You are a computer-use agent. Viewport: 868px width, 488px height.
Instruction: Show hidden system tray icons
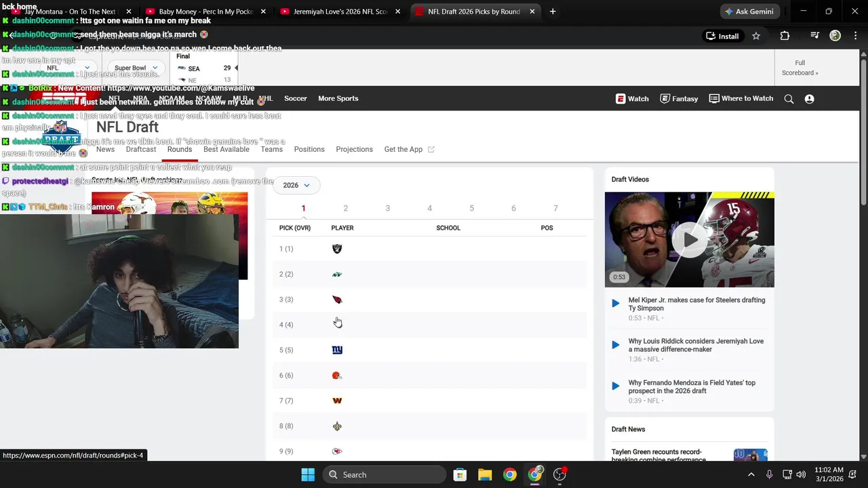751,474
